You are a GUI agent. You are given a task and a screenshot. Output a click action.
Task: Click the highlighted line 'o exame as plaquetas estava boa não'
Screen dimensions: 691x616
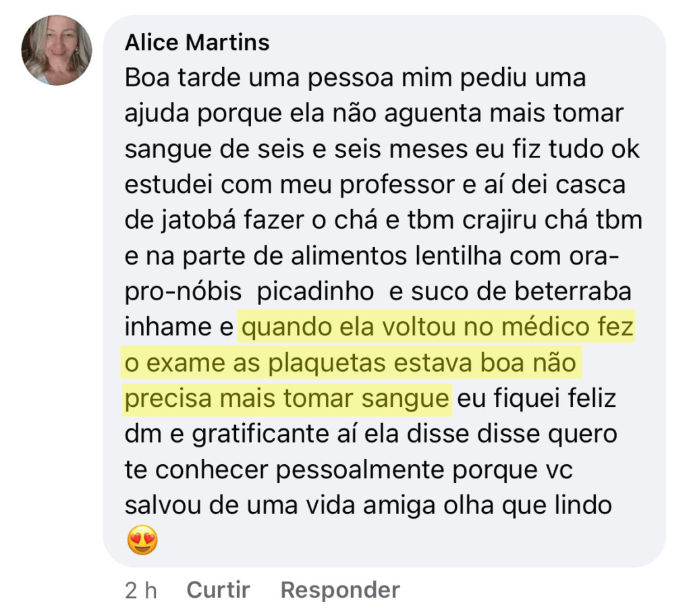(350, 363)
